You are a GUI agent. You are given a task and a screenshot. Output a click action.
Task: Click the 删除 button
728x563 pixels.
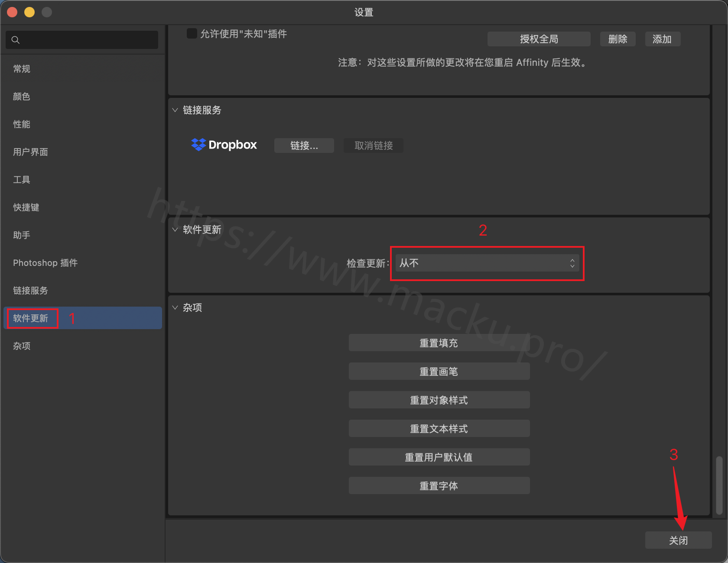click(617, 39)
